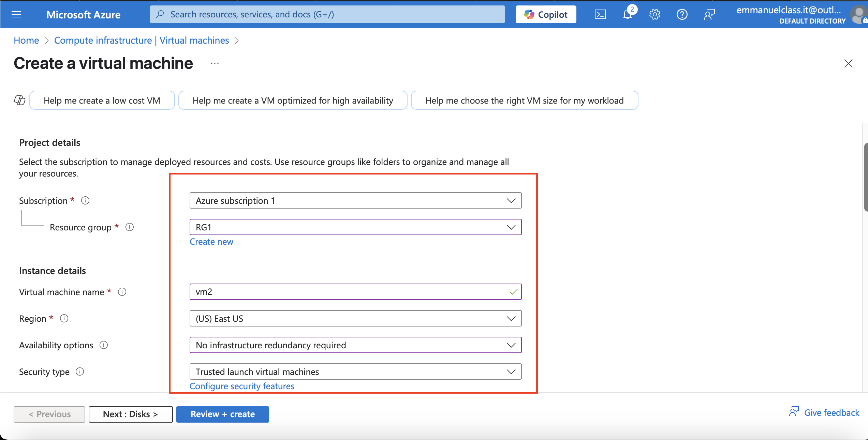Expand the Resource group dropdown RG1
The image size is (868, 440).
355,227
